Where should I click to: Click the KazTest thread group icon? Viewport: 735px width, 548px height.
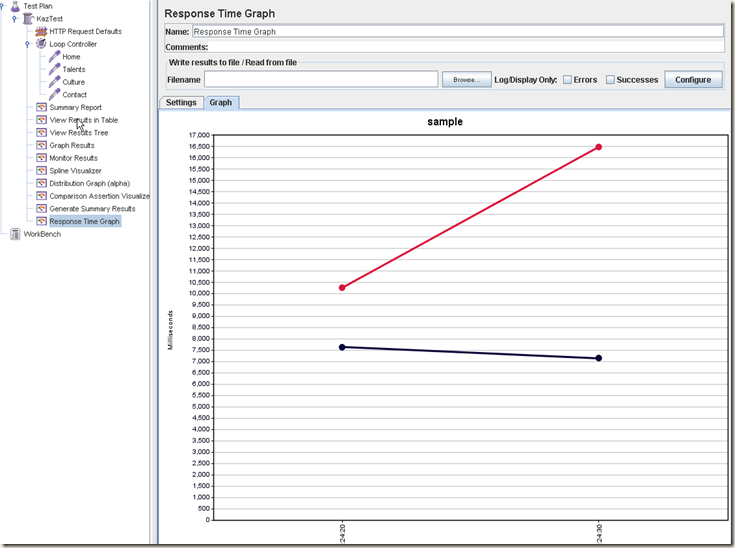coord(28,19)
